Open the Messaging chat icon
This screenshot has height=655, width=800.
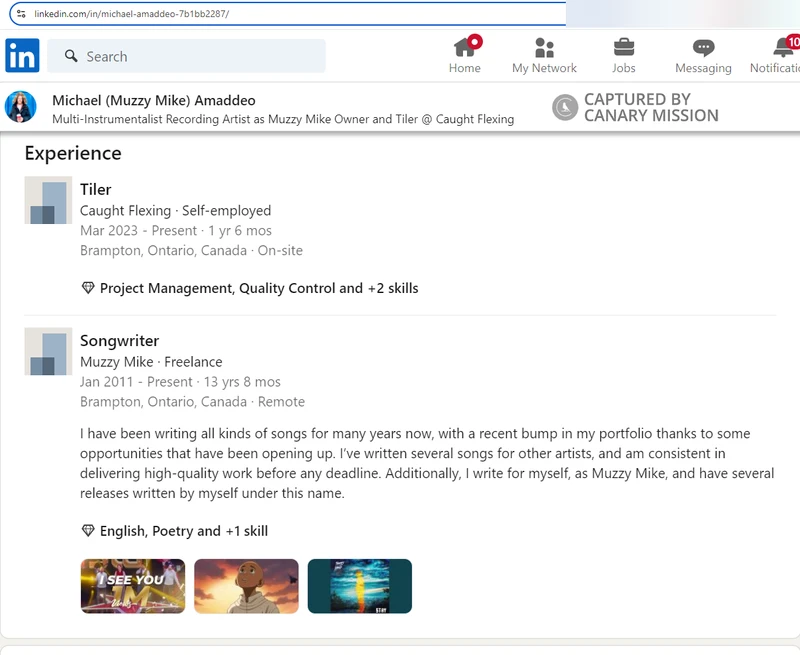pos(703,48)
